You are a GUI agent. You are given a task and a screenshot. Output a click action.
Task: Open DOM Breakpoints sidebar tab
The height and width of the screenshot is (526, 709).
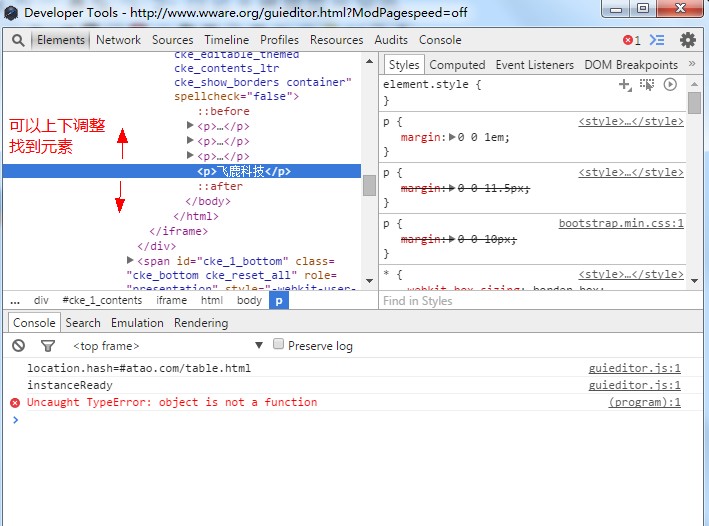pyautogui.click(x=631, y=65)
